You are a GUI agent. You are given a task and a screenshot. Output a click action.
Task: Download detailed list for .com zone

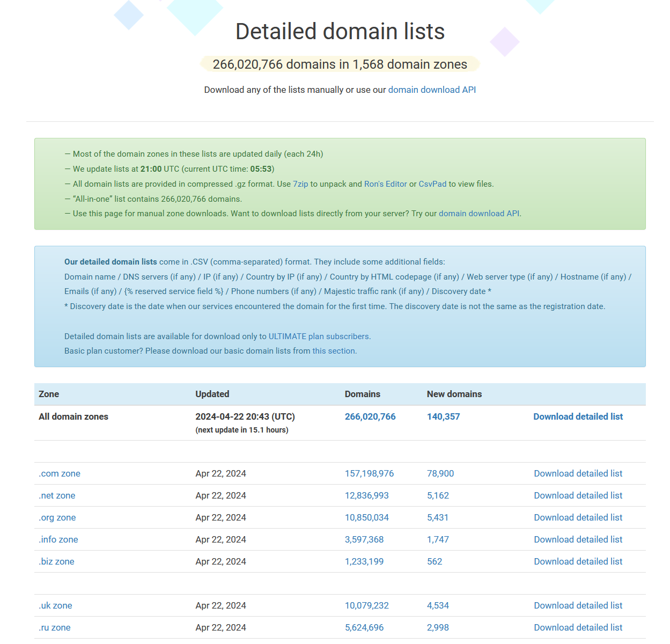pyautogui.click(x=578, y=473)
